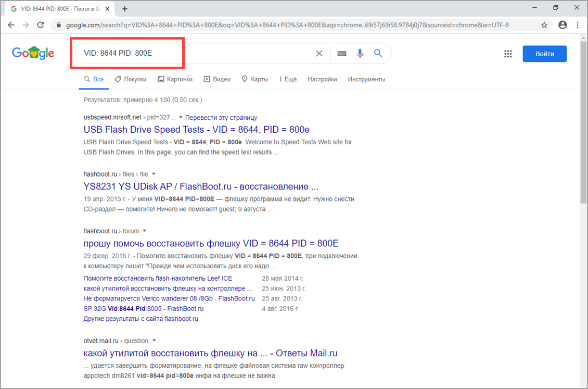Screen dimensions: 588x389
Task: Open a new browser tab
Action: tap(125, 9)
